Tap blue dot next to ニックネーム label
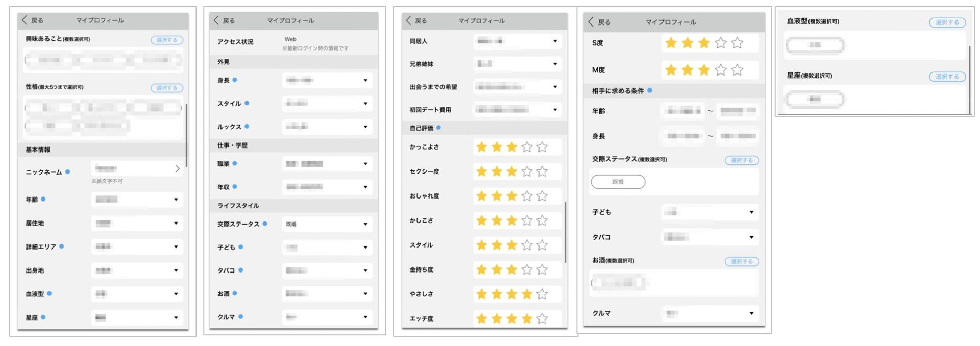The height and width of the screenshot is (346, 980). (x=67, y=172)
